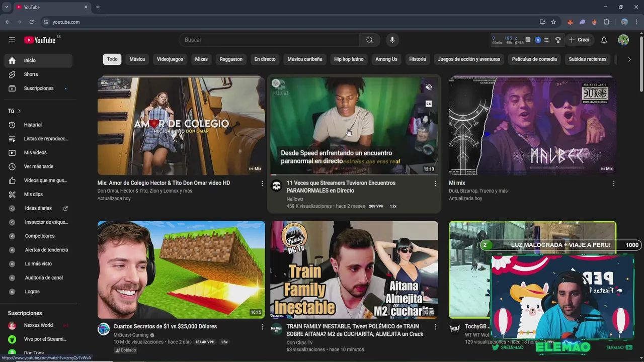Open Listas de reproducción in sidebar
644x362 pixels.
click(38, 139)
